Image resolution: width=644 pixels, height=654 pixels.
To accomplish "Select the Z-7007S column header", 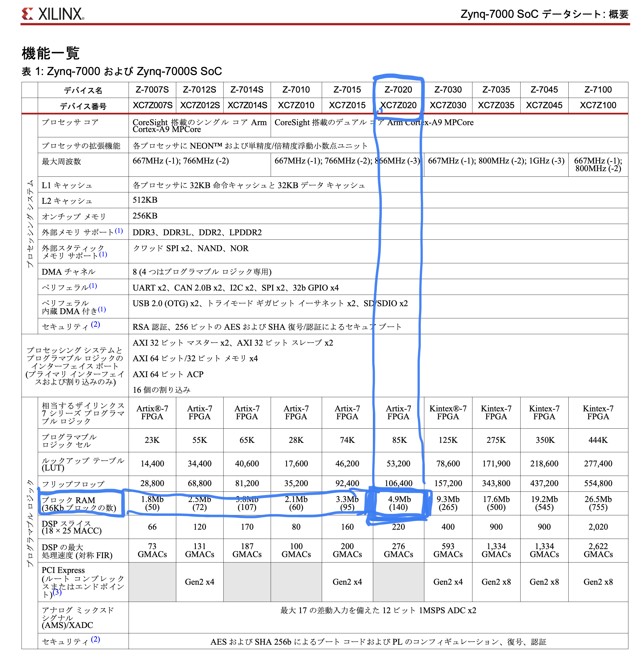I will [x=152, y=90].
